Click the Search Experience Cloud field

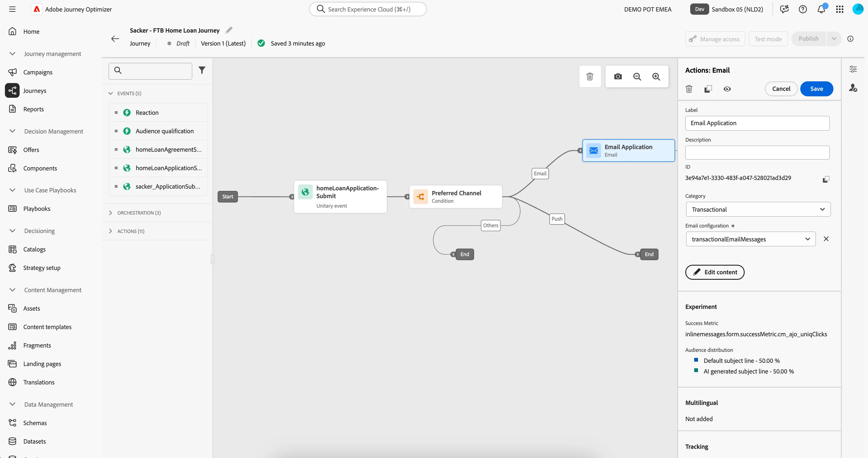click(x=368, y=9)
